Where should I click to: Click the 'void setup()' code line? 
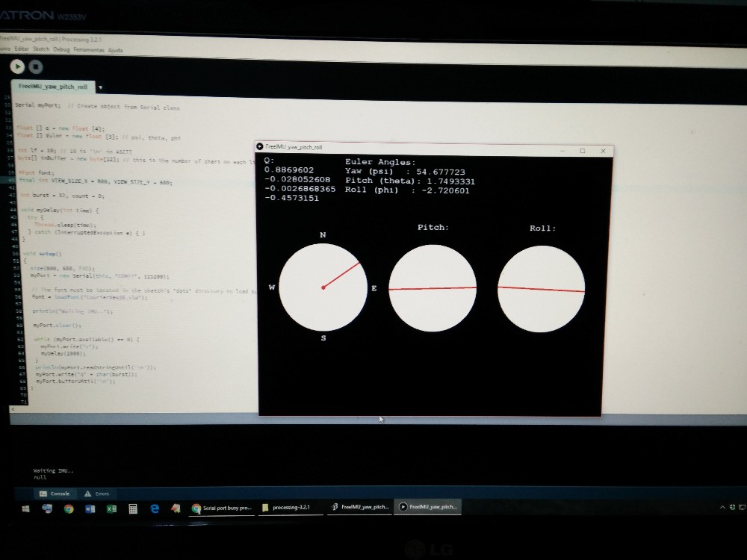43,254
